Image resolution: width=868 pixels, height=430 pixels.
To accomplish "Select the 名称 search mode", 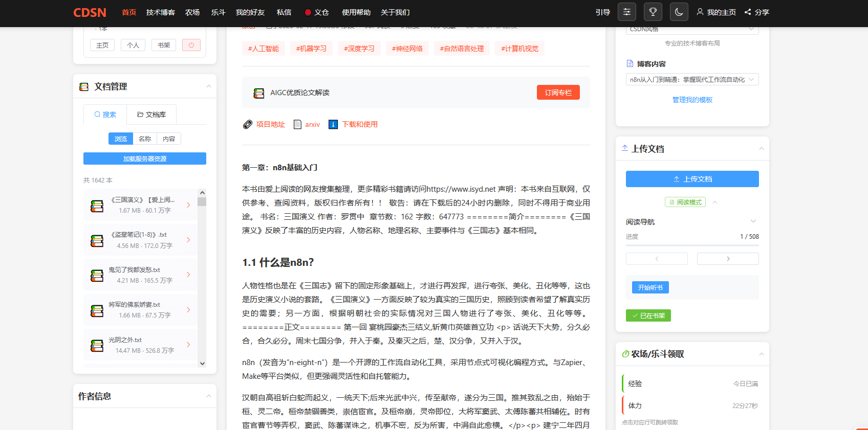I will tap(145, 139).
